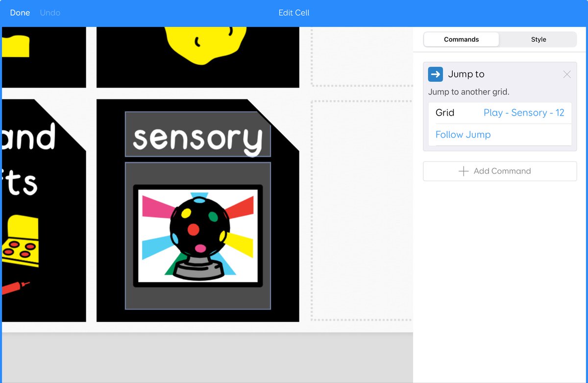Tap the Undo button
The height and width of the screenshot is (383, 588).
coord(50,13)
